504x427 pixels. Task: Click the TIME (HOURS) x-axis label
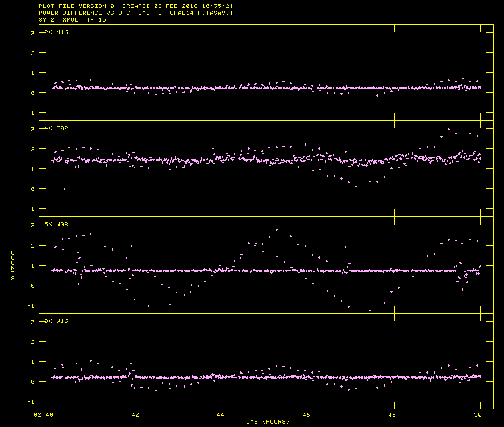click(265, 421)
